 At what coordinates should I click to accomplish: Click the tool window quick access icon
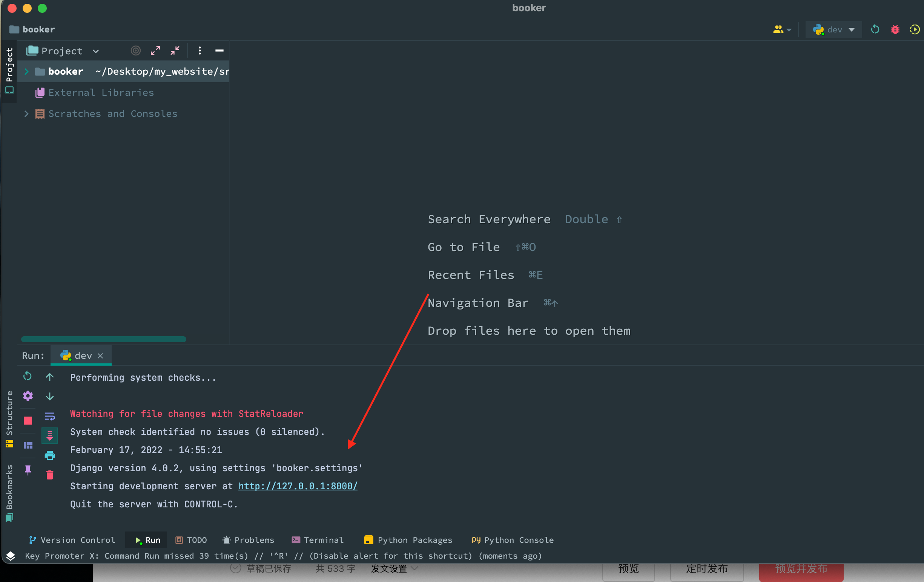10,556
